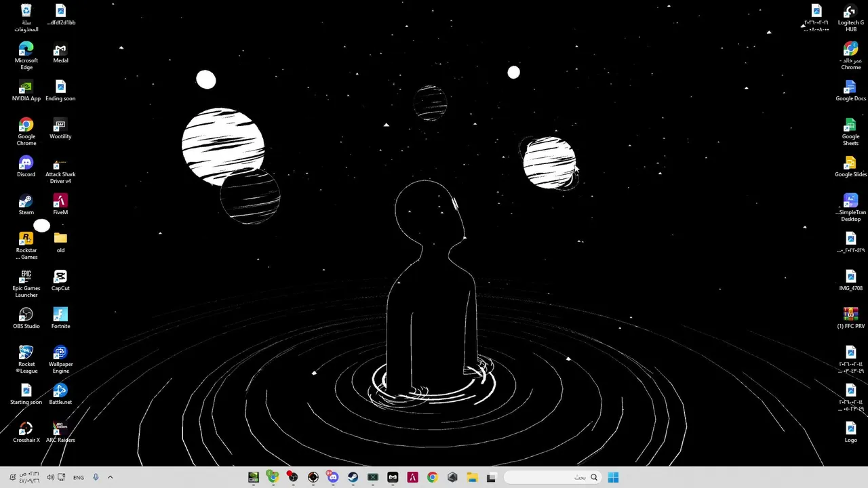
Task: Open Attack Shark Driver v4 shortcut
Action: [60, 169]
